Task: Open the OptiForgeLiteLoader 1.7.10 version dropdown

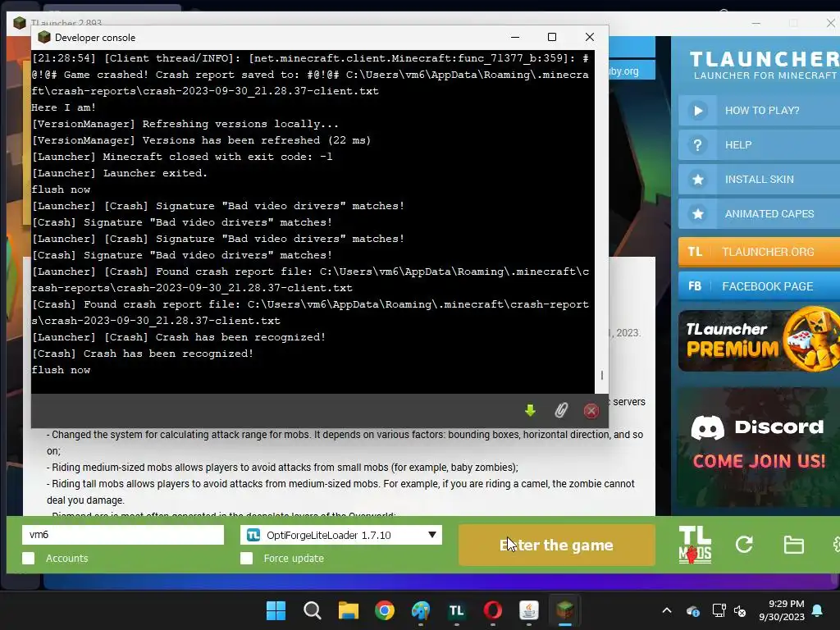Action: [x=341, y=535]
